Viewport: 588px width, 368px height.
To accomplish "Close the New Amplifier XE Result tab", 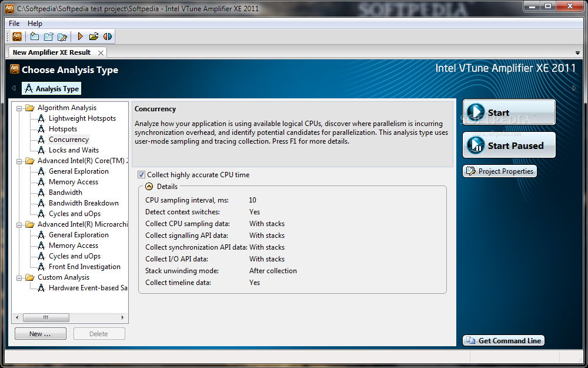I will click(101, 53).
